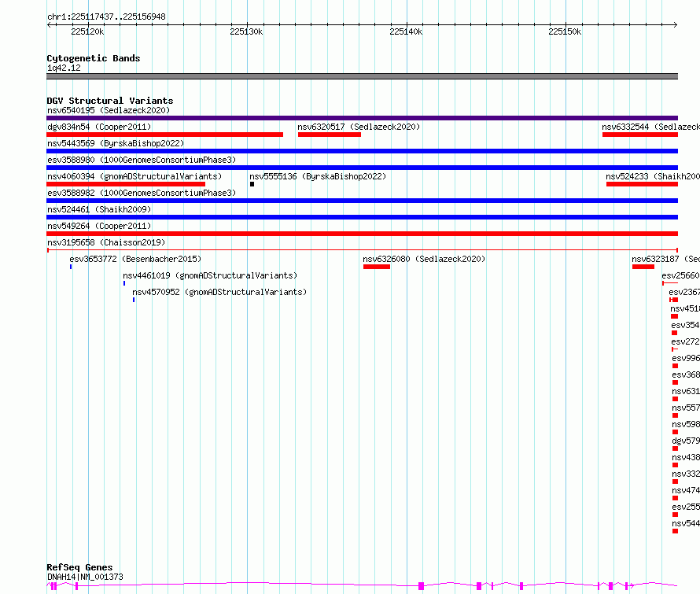Screen dimensions: 700x594
Task: Open the nsv6332544 variant label
Action: pos(651,127)
